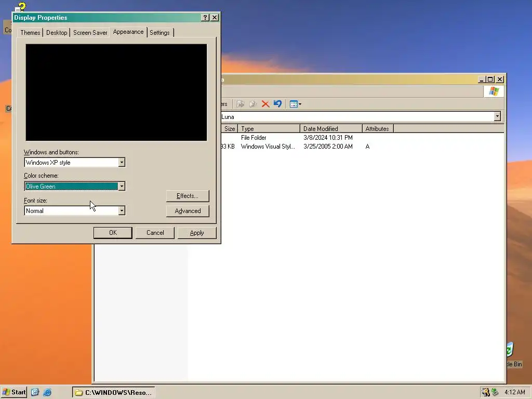Open the Desktop tab
532x399 pixels.
pyautogui.click(x=57, y=33)
